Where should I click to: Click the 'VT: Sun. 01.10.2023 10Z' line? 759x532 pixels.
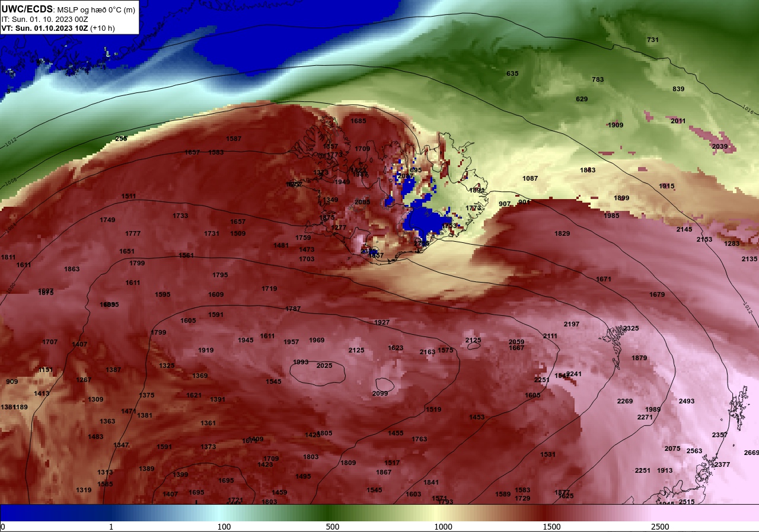(44, 28)
